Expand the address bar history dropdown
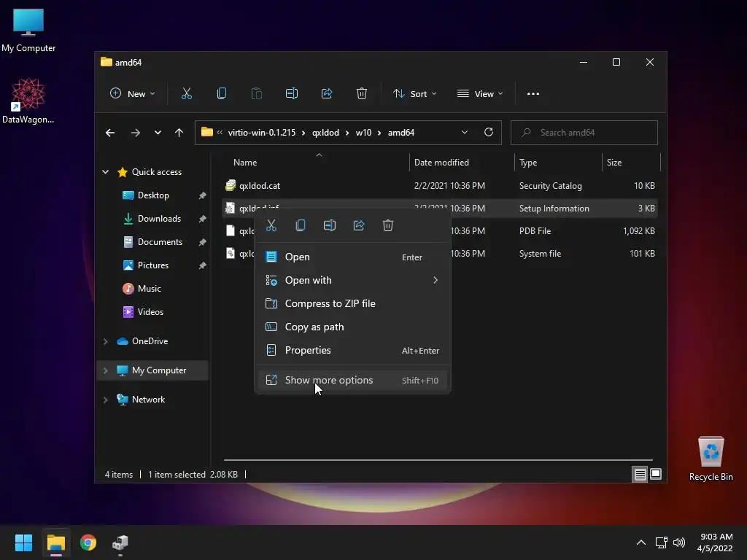The height and width of the screenshot is (560, 747). tap(465, 133)
